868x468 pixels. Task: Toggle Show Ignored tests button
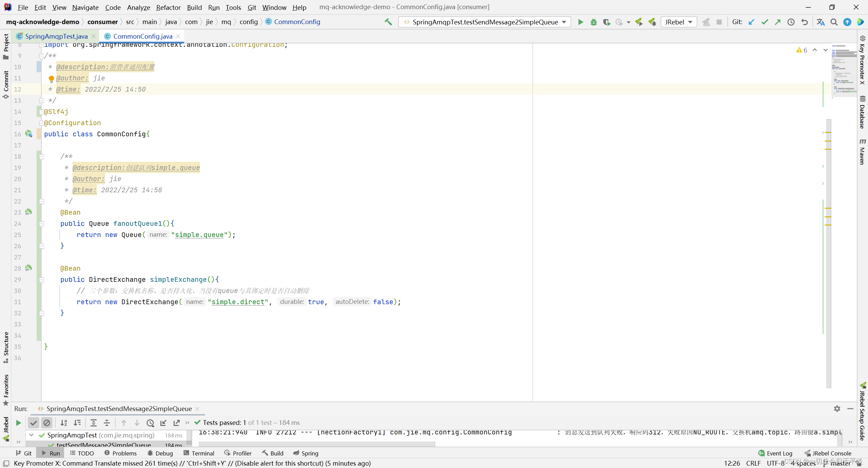pyautogui.click(x=47, y=423)
